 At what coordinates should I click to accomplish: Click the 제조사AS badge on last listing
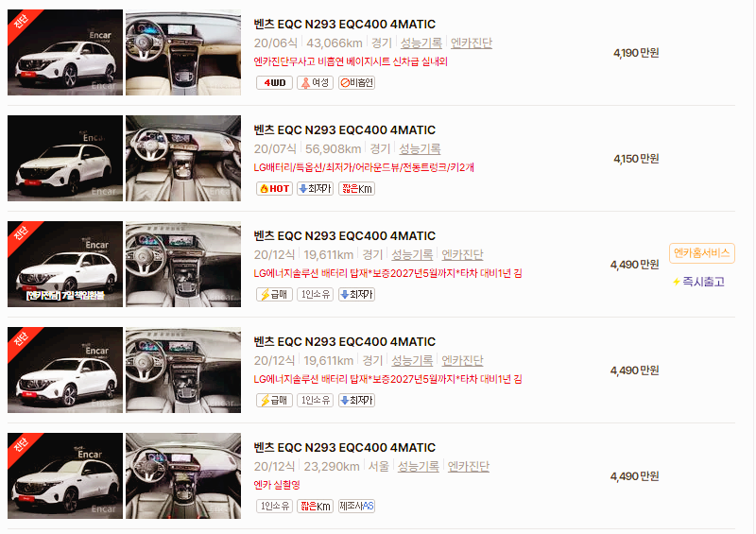point(357,506)
